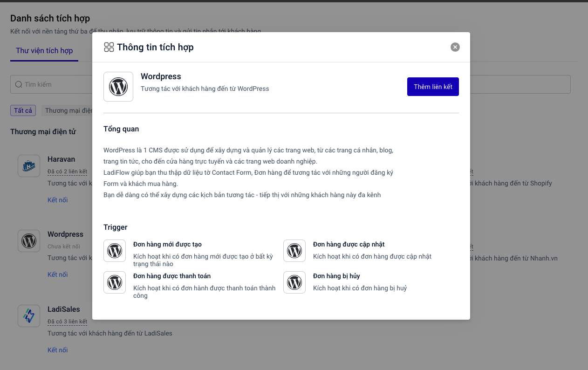Click icon for Đơn hàng mới được tạo

pos(115,251)
